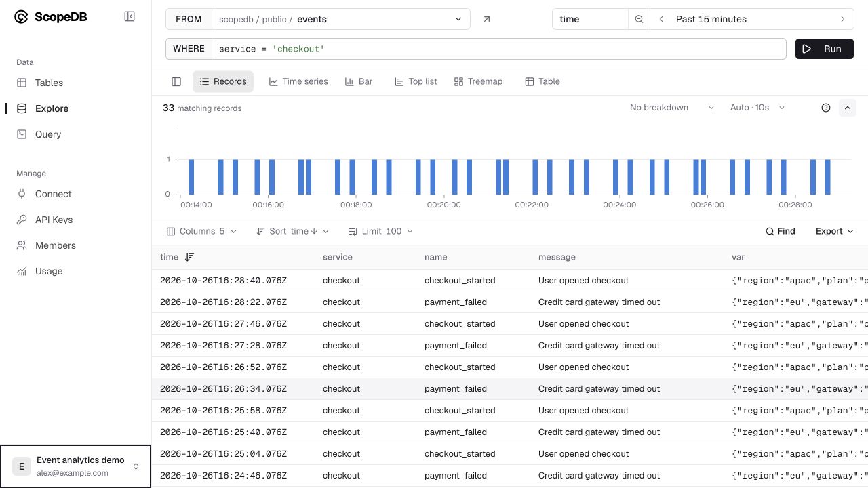868x488 pixels.
Task: Switch to Bar tab
Action: tap(359, 81)
